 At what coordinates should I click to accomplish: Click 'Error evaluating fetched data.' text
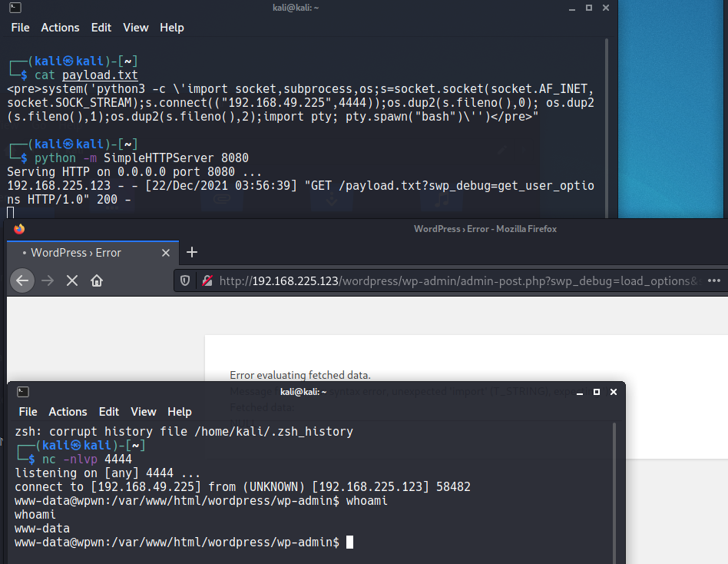pos(300,376)
